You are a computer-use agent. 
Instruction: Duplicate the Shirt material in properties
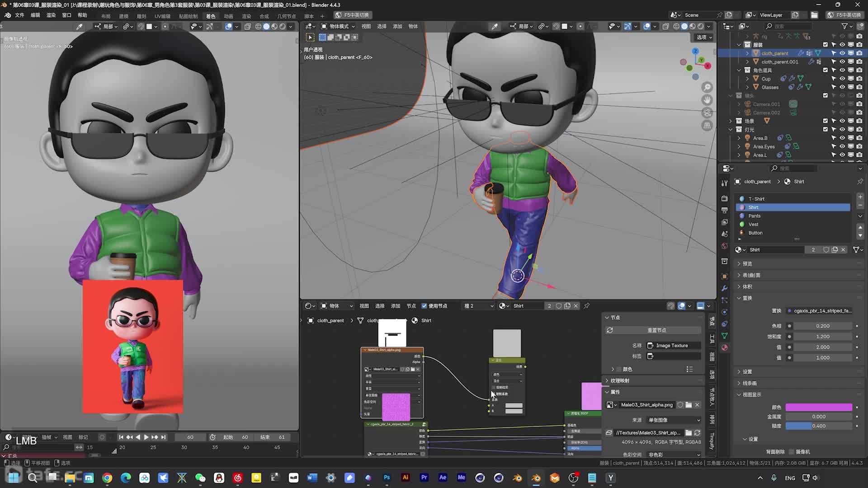pos(835,250)
